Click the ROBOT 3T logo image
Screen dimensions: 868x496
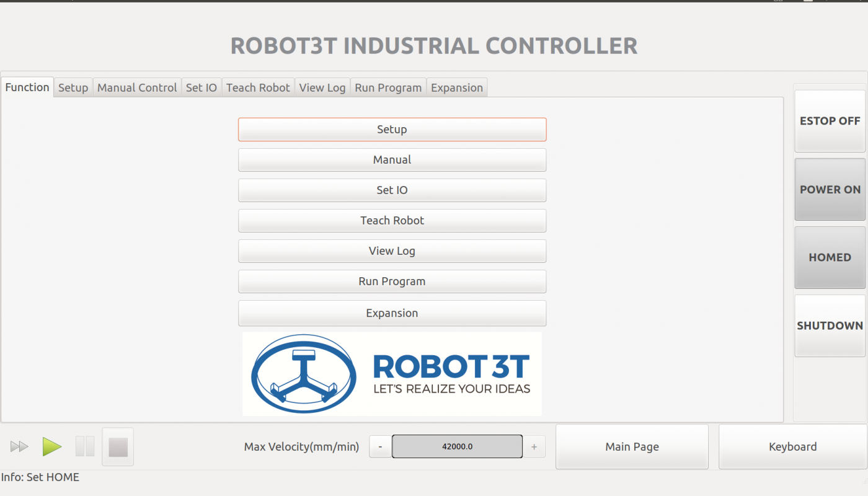(392, 374)
